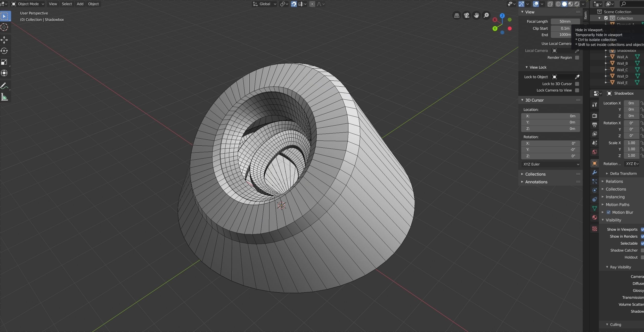
Task: Open the Material properties tab
Action: [x=594, y=218]
